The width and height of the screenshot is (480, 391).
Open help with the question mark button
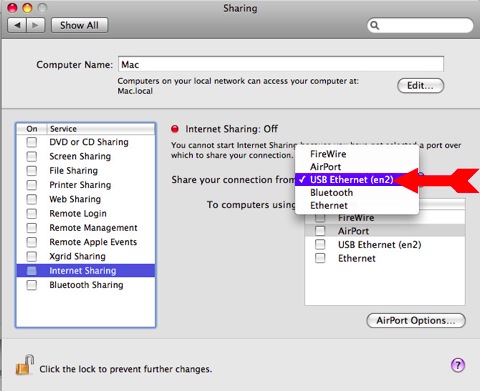[x=458, y=365]
